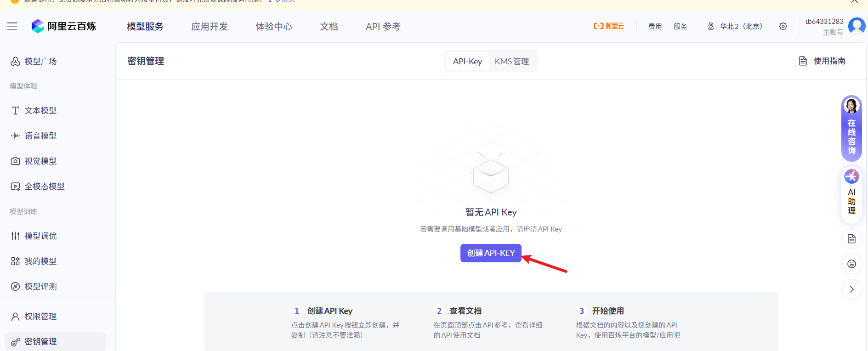The height and width of the screenshot is (351, 868).
Task: Click 服务 in the top bar
Action: (681, 27)
